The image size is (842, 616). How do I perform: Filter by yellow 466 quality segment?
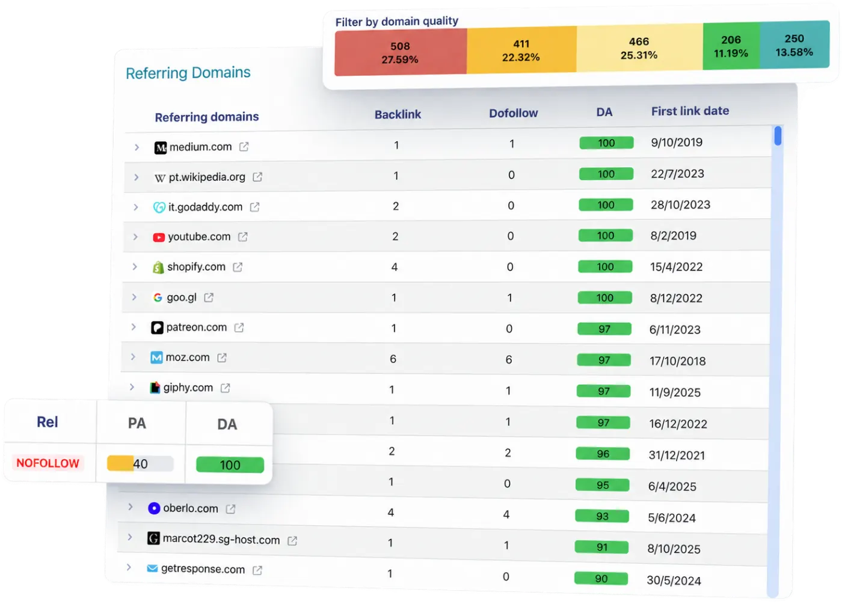pos(639,47)
